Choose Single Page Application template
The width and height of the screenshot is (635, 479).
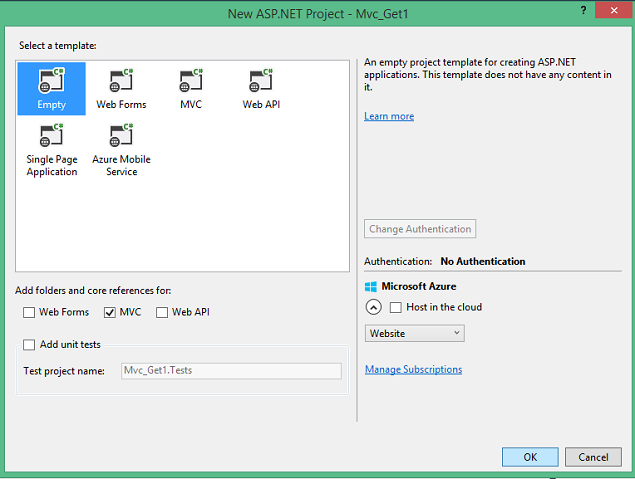pyautogui.click(x=51, y=150)
